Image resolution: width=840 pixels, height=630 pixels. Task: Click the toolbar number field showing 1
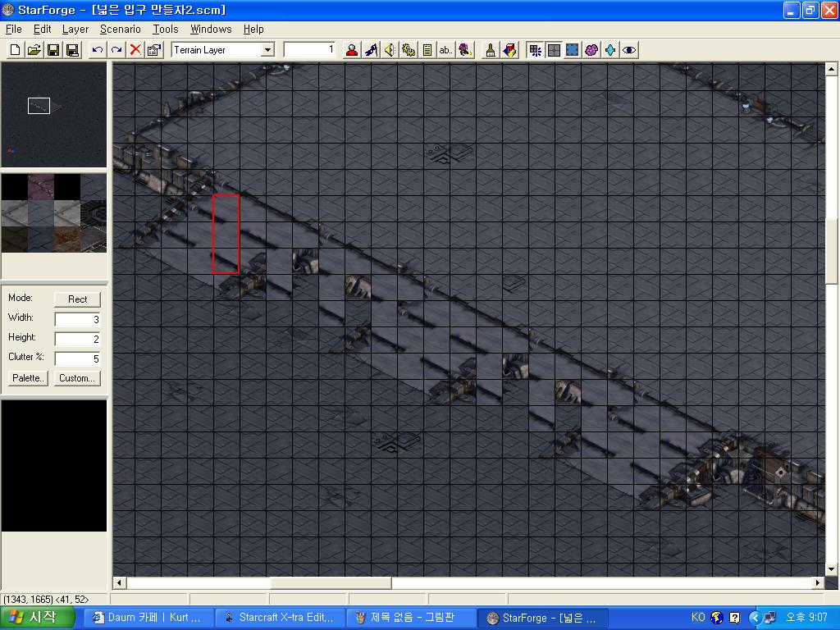tap(309, 50)
